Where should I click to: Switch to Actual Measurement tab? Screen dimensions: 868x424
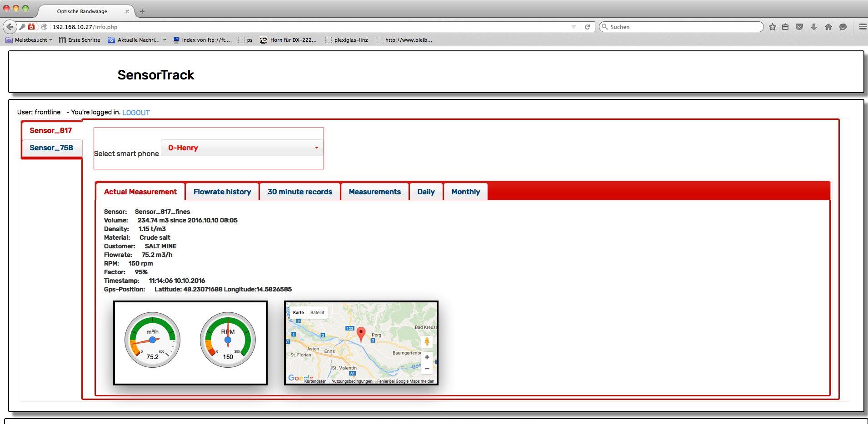[x=140, y=192]
